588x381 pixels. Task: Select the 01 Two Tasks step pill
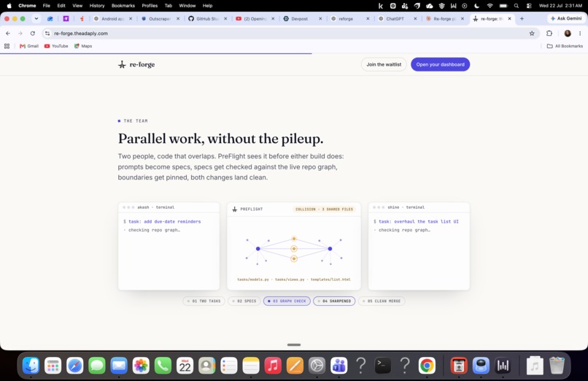tap(204, 301)
